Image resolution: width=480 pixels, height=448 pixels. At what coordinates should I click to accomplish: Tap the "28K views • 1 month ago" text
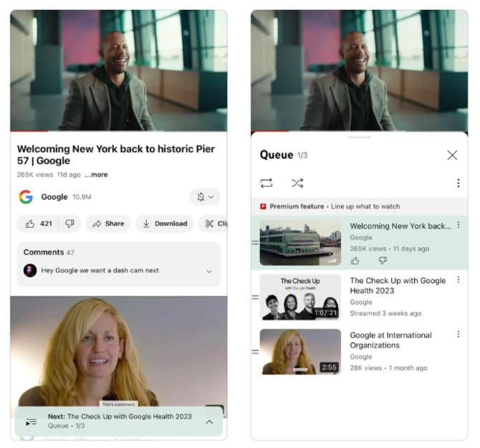(388, 368)
